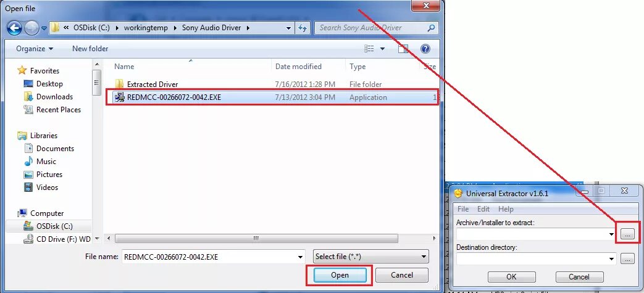Go back with the blue Back arrow

[x=14, y=28]
